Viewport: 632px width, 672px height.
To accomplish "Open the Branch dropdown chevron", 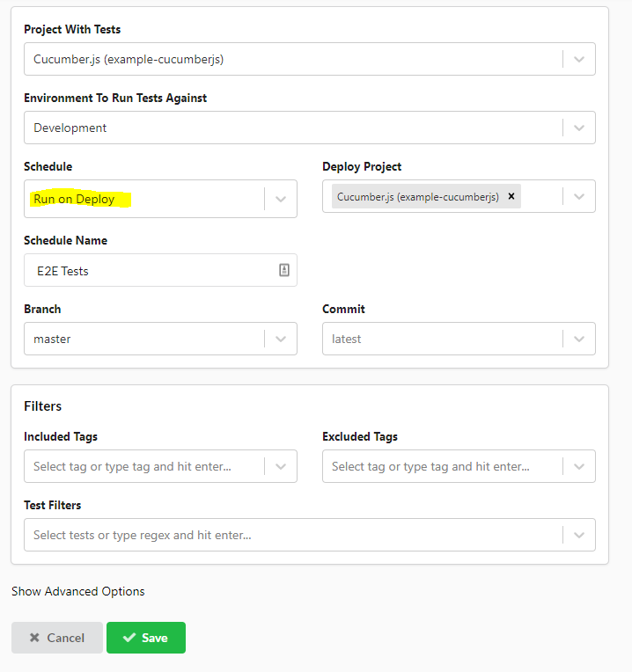I will (281, 339).
